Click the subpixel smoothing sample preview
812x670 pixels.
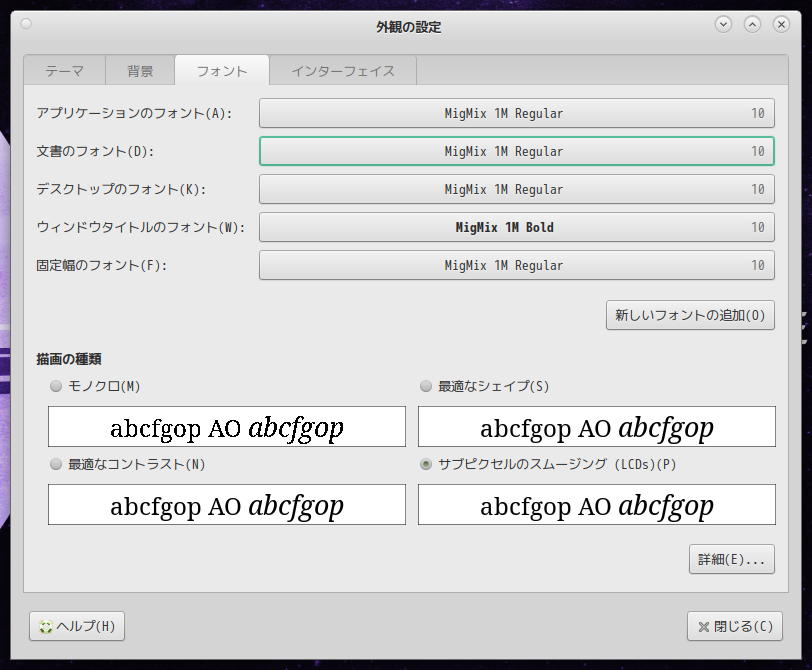597,505
